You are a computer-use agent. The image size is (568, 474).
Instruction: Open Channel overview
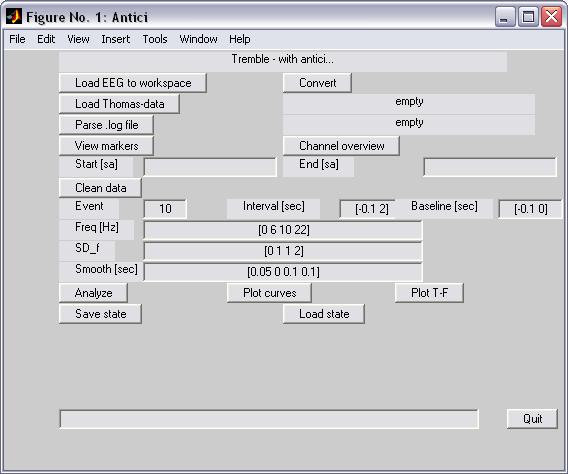click(341, 146)
